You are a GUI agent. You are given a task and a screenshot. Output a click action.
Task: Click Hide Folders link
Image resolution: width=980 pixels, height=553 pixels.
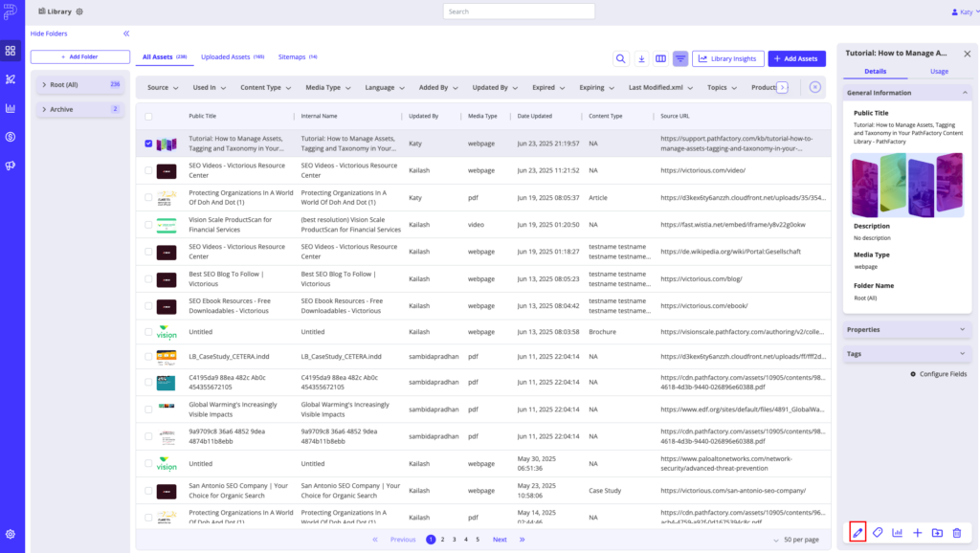(49, 33)
